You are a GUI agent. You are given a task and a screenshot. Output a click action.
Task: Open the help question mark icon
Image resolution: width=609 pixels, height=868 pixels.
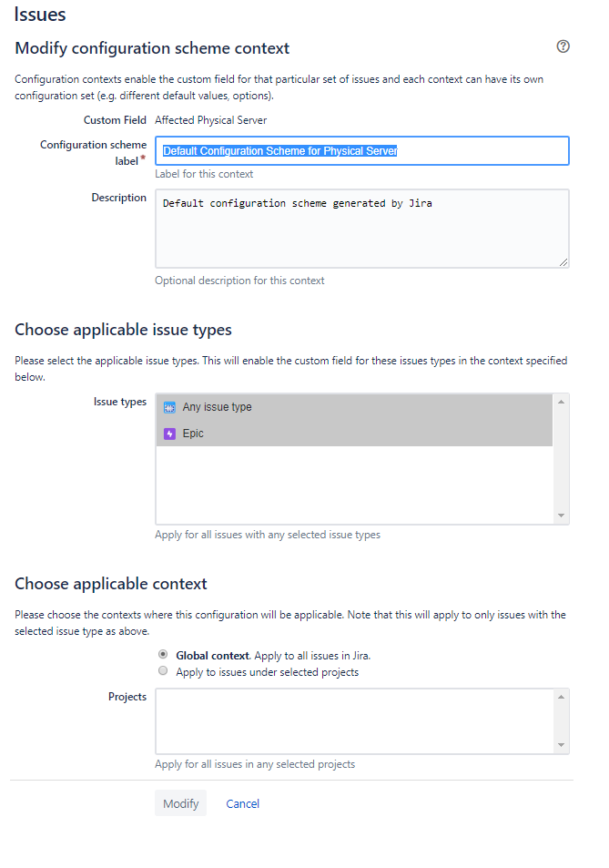click(563, 47)
